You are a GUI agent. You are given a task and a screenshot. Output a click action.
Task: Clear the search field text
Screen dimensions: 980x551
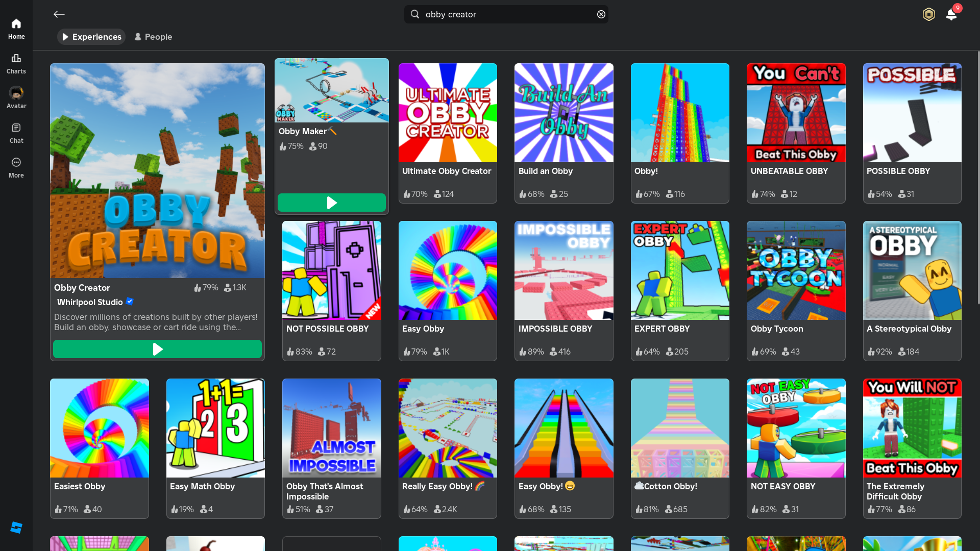click(x=601, y=14)
